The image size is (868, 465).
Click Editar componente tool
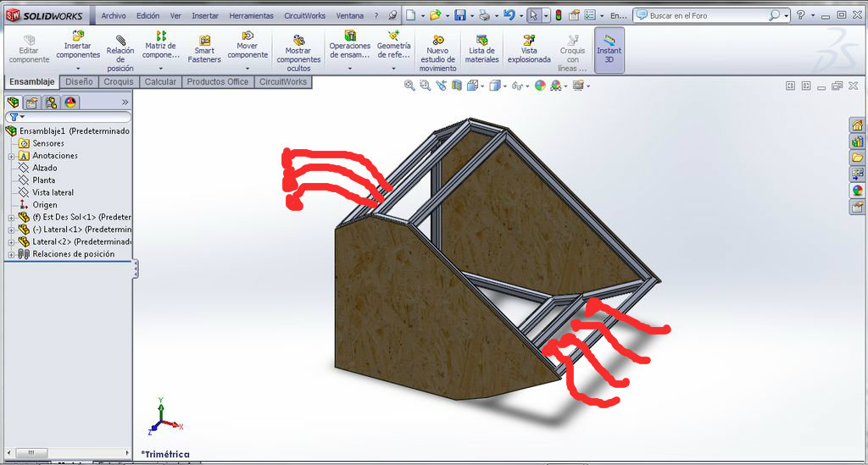29,48
